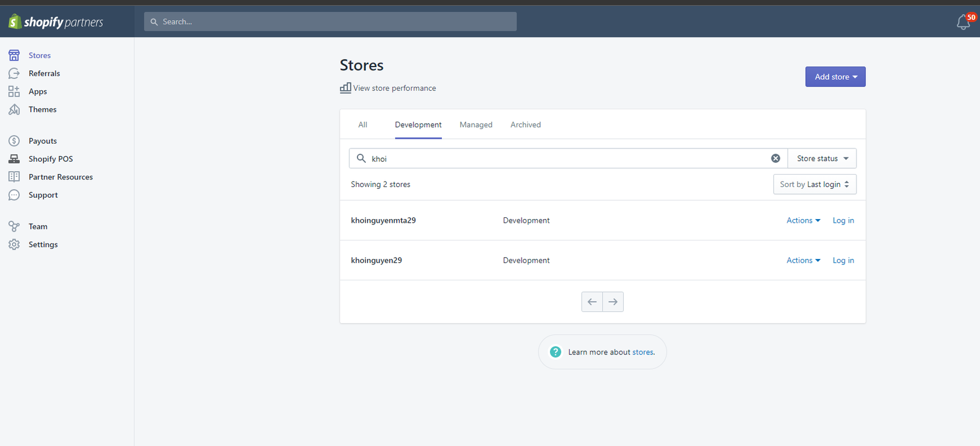Open the Sort by Last login selector
Image resolution: width=980 pixels, height=446 pixels.
pyautogui.click(x=814, y=184)
